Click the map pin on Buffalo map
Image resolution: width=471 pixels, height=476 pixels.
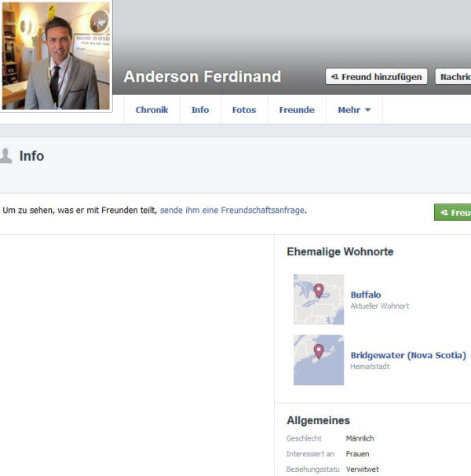319,291
